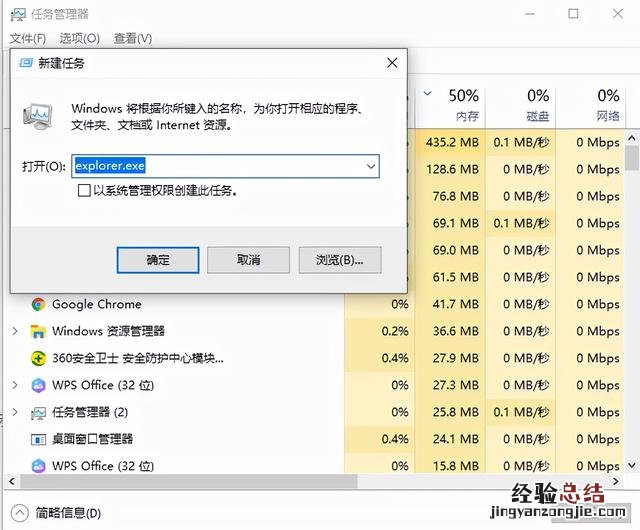Enable 以系统管理权限创建此任务 checkbox
640x530 pixels.
pyautogui.click(x=84, y=190)
